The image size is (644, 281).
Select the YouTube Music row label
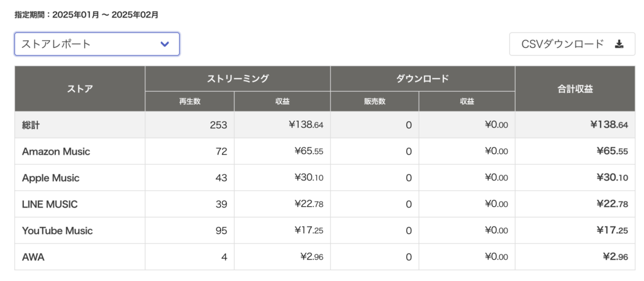click(x=57, y=231)
